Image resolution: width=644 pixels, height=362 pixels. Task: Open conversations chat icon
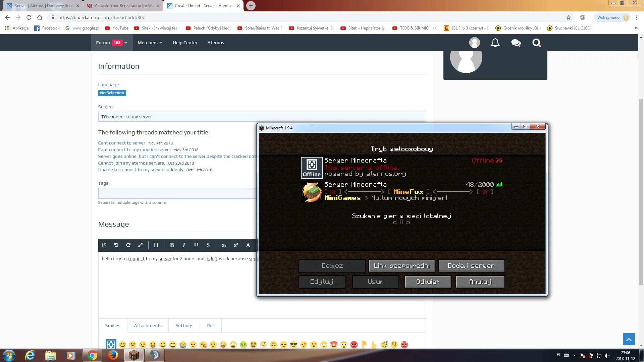516,43
